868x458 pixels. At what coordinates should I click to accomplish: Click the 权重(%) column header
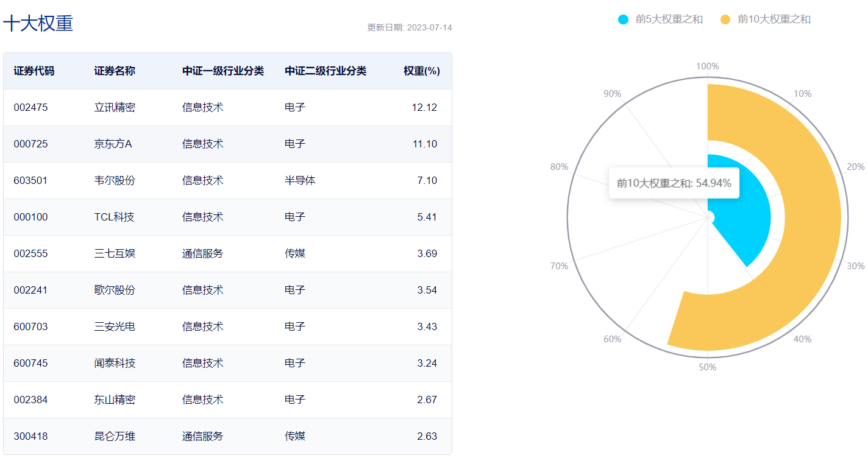[421, 71]
